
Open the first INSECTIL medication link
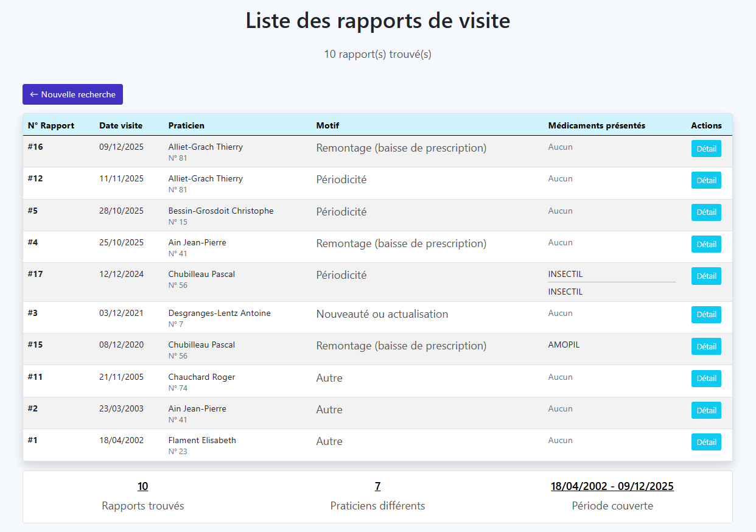[565, 274]
